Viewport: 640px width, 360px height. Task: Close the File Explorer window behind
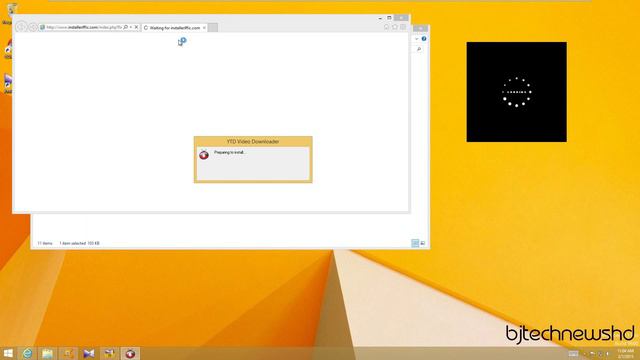tap(420, 29)
